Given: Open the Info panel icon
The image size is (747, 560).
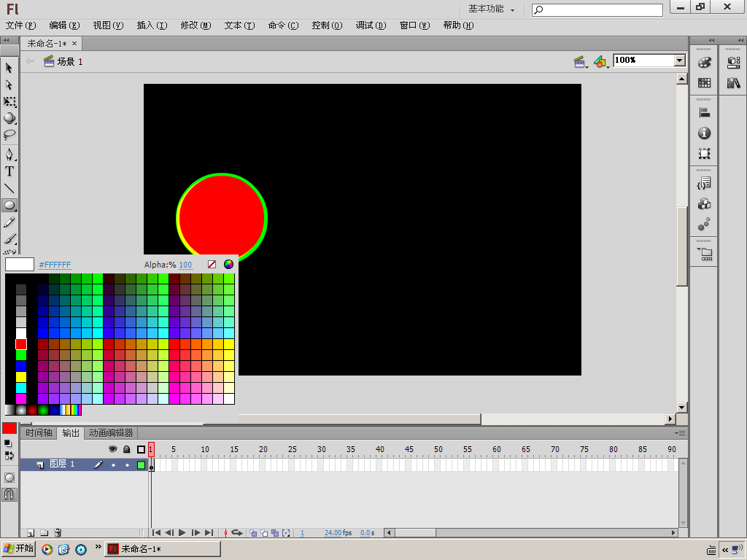Looking at the screenshot, I should tap(704, 133).
